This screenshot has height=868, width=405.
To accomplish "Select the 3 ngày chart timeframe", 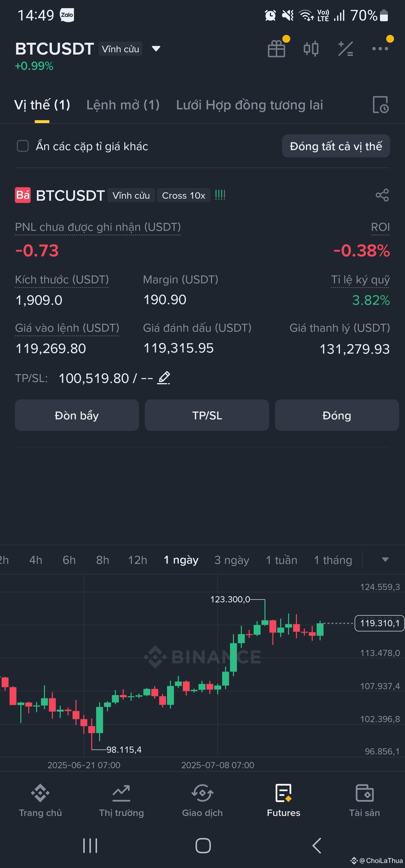I will 232,560.
